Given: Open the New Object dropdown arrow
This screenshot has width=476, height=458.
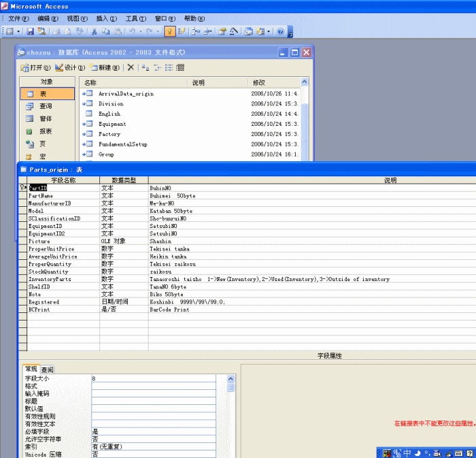Looking at the screenshot, I should tap(269, 31).
